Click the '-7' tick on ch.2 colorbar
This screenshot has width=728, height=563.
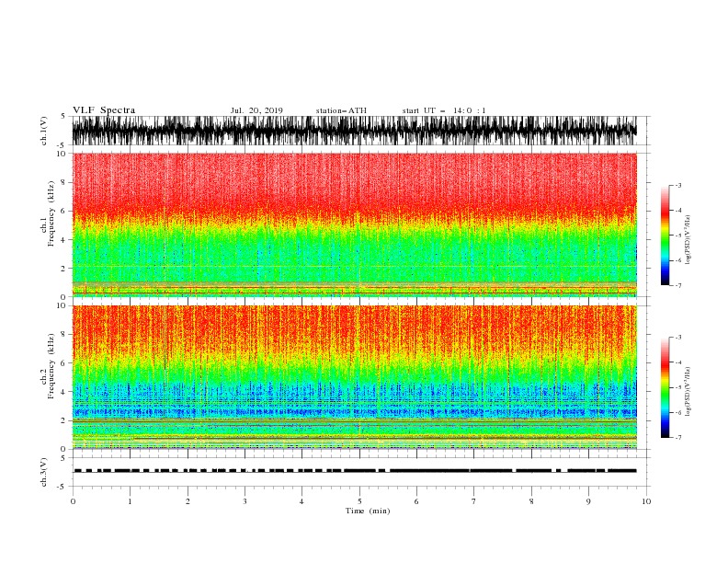click(x=677, y=438)
